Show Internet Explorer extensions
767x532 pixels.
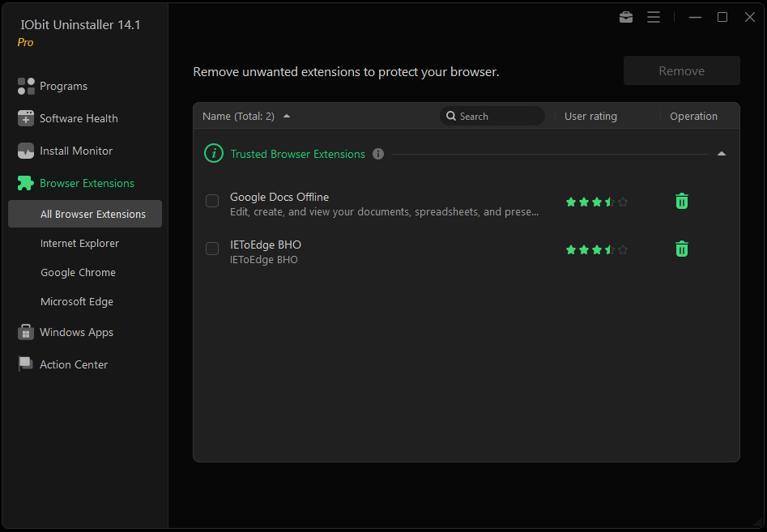click(79, 243)
